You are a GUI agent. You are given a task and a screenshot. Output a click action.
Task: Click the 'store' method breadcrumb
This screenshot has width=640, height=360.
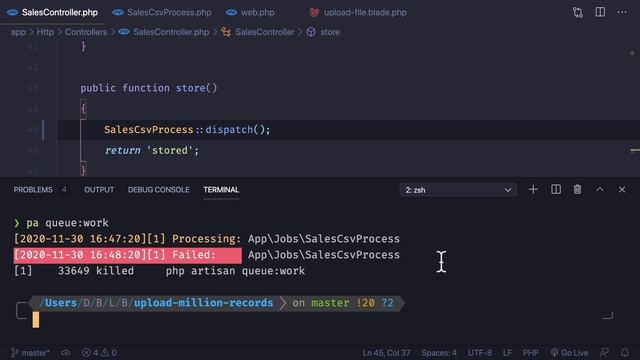point(324,32)
